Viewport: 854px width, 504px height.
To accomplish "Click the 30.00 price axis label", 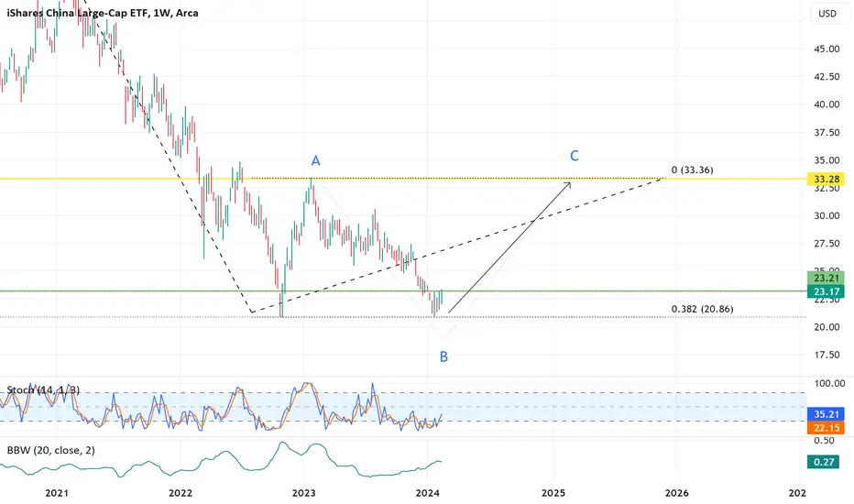I will point(827,215).
